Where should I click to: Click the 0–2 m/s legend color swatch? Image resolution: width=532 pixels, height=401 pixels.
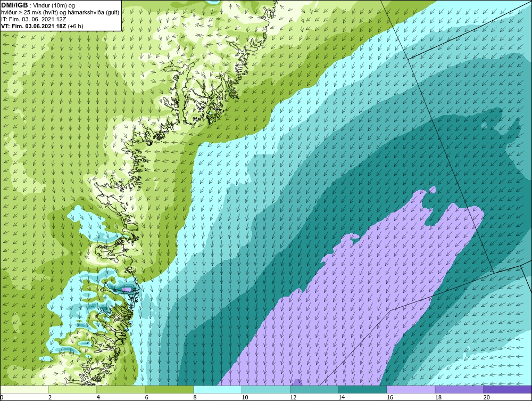(24, 389)
